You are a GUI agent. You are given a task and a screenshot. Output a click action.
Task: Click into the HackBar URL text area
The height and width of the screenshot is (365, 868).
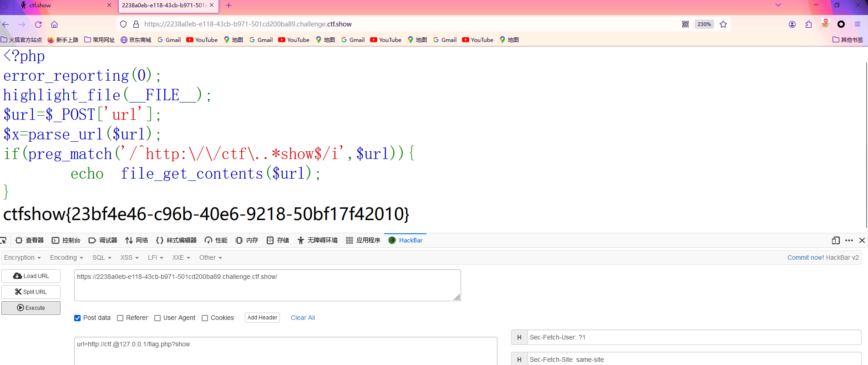268,285
